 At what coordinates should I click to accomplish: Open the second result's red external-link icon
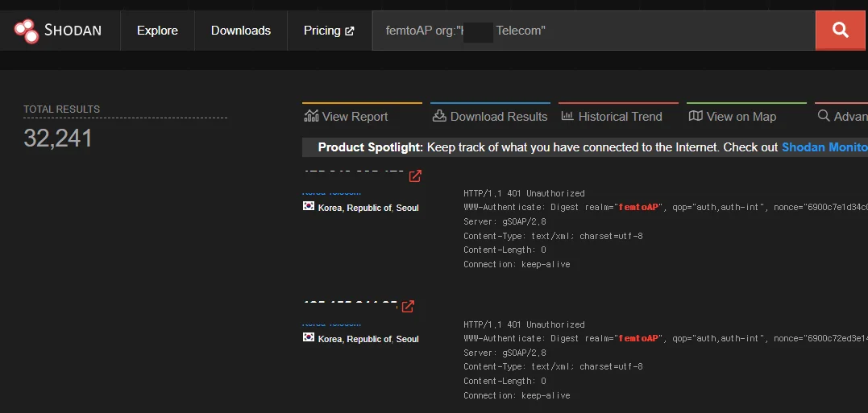[408, 306]
